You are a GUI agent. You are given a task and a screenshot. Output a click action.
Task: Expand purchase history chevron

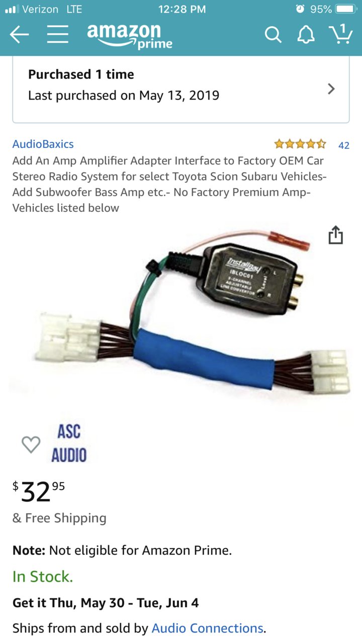tap(331, 89)
